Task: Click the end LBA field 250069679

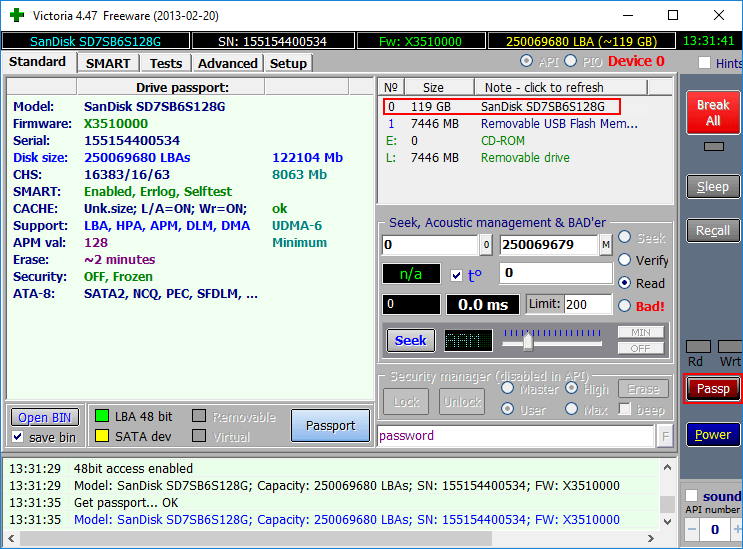Action: [x=549, y=245]
